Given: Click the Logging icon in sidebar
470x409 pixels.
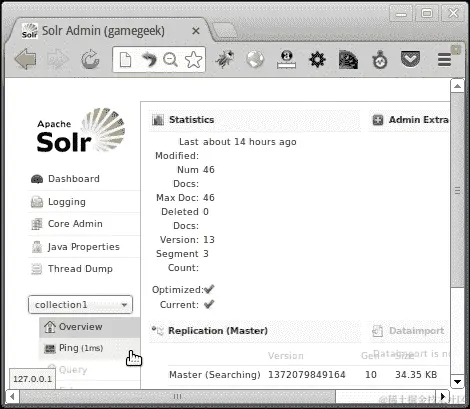Looking at the screenshot, I should (x=37, y=202).
